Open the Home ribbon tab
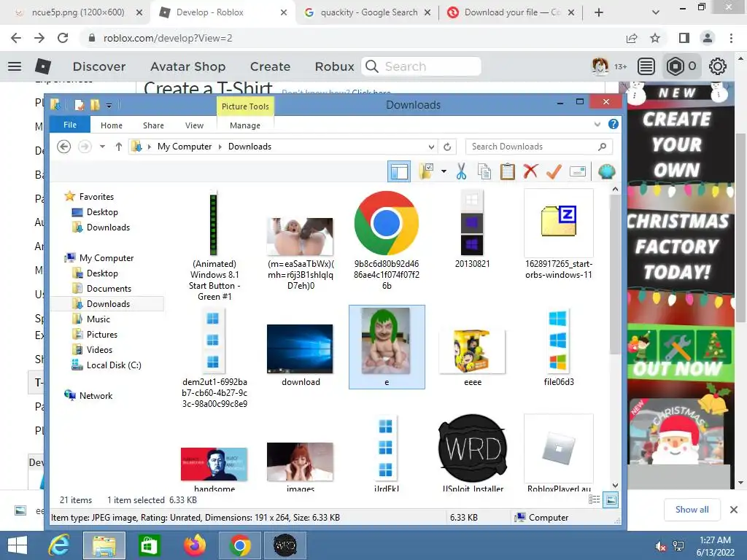 coord(112,125)
